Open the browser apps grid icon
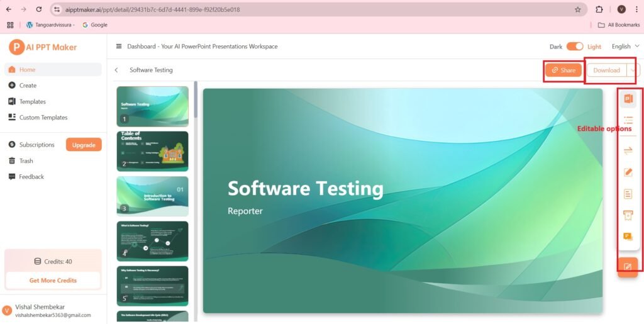 coord(10,25)
